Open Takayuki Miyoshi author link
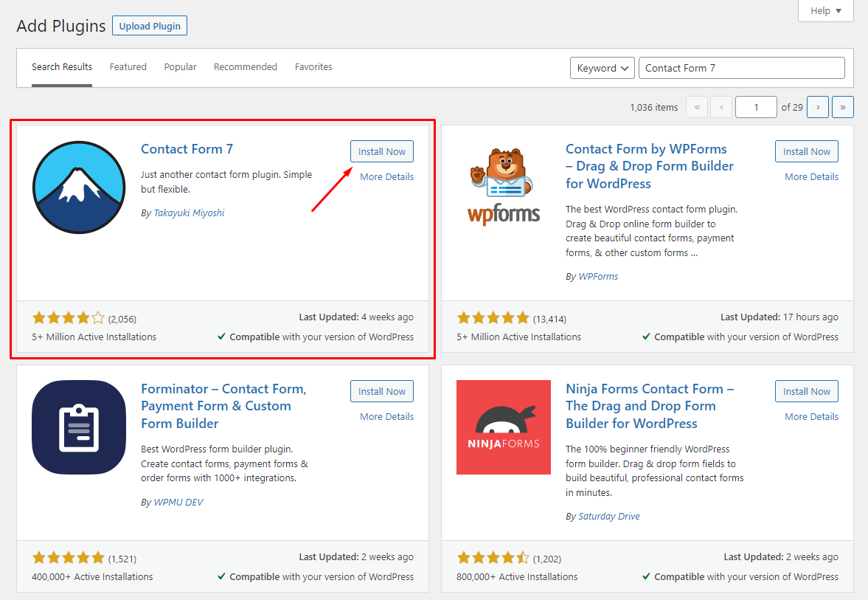Viewport: 868px width, 600px height. coord(189,213)
